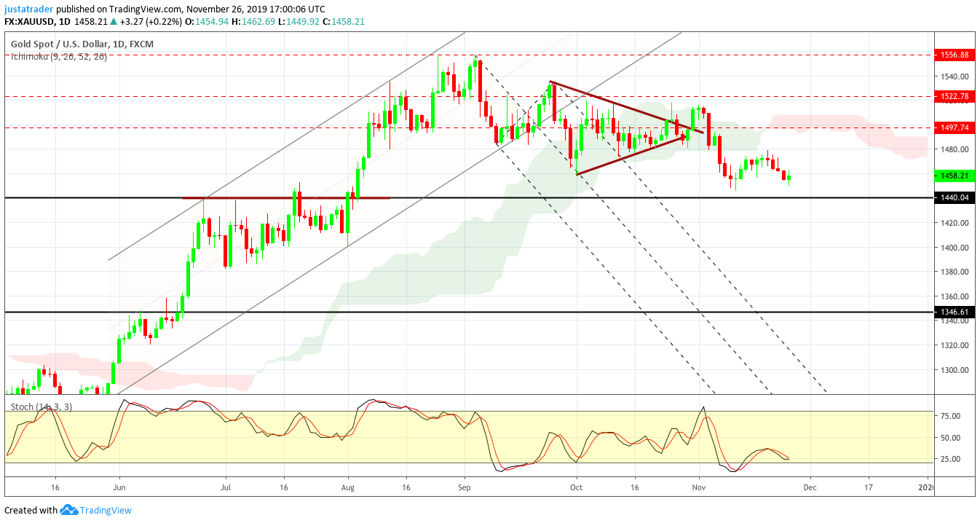Open the 'Created with TradingView' link text
980x523 pixels.
point(68,510)
